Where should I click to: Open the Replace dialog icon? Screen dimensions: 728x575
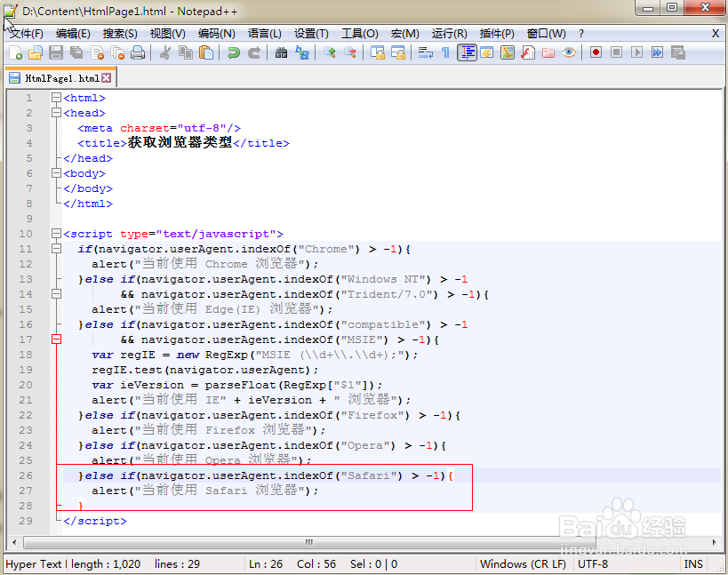click(x=302, y=53)
